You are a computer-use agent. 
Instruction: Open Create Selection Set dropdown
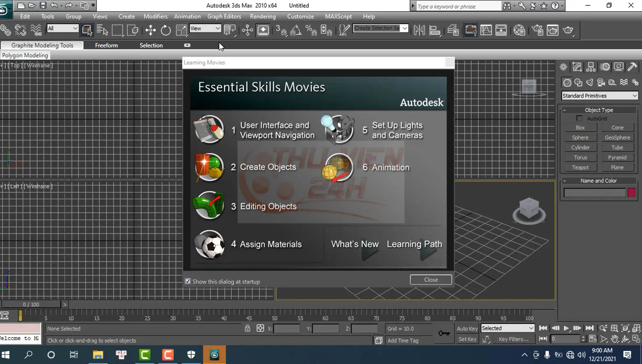(381, 28)
